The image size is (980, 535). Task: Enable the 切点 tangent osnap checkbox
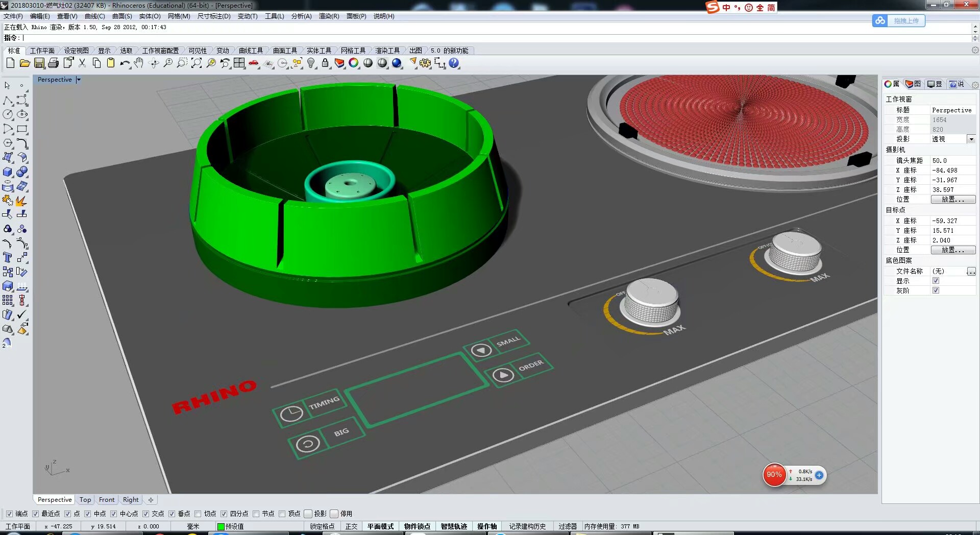[198, 514]
